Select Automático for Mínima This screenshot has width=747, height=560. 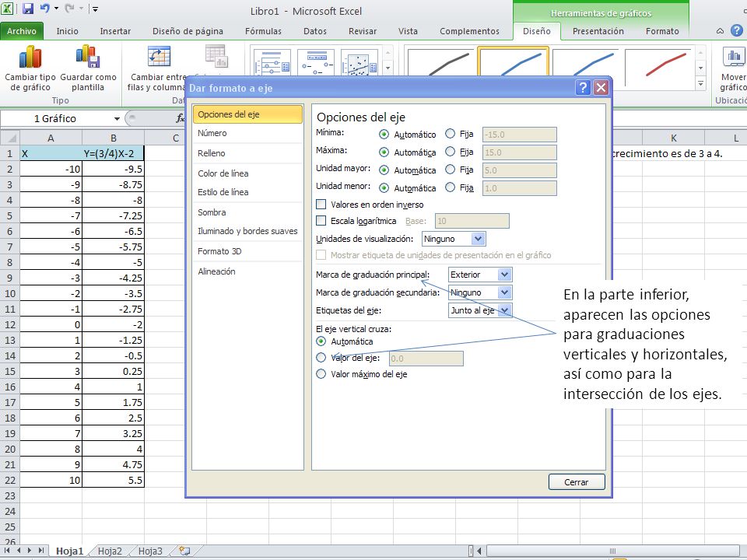click(384, 135)
